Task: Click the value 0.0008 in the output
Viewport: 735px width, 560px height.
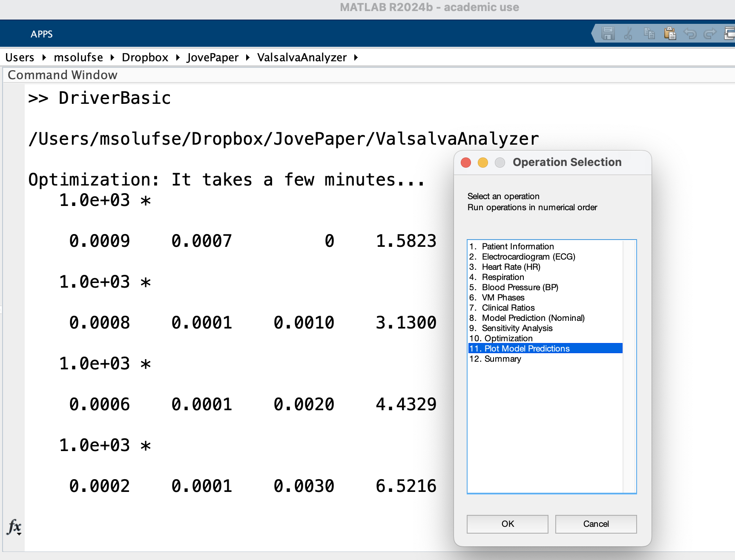Action: (100, 323)
